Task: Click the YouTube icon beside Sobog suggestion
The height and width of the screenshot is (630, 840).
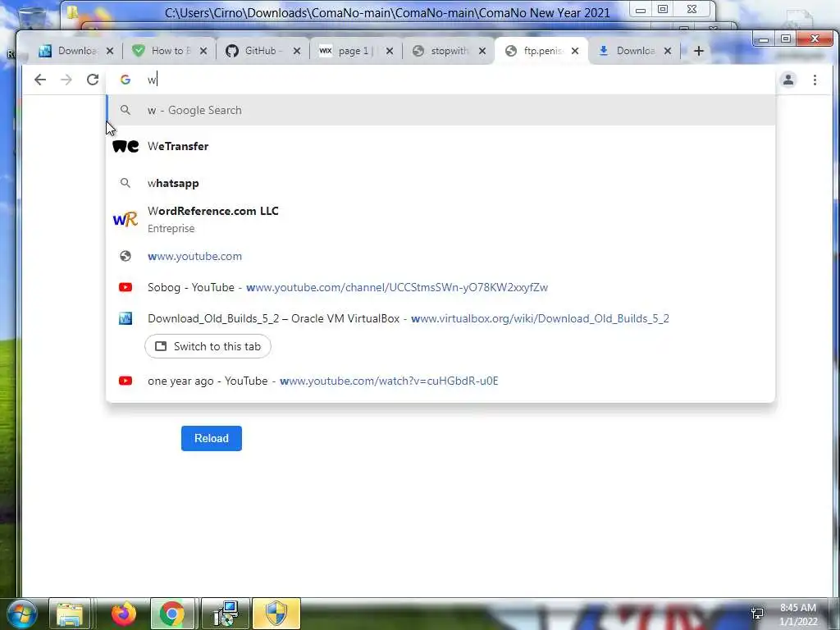Action: click(126, 288)
